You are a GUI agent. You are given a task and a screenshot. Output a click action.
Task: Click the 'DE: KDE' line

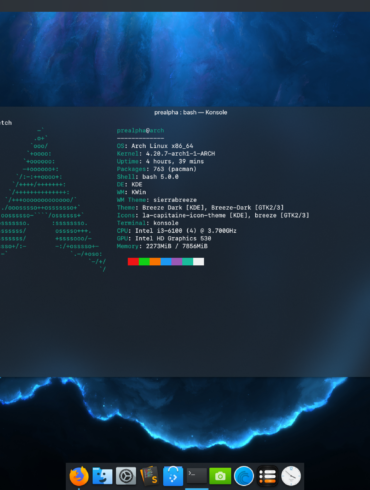129,184
